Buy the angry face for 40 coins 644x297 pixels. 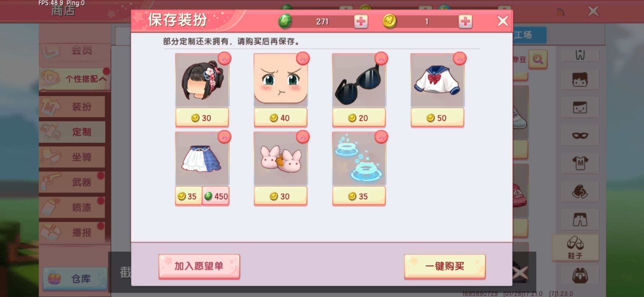coord(280,118)
